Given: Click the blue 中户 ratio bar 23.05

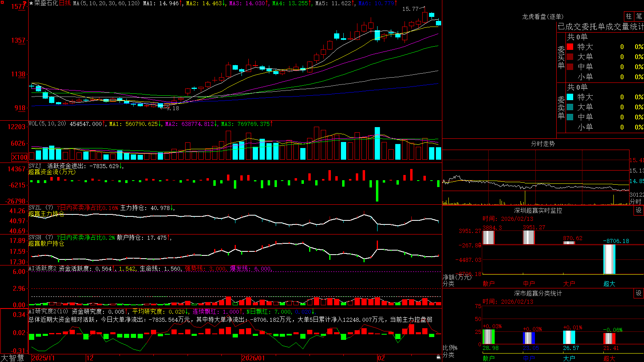Looking at the screenshot, I should click(528, 338).
